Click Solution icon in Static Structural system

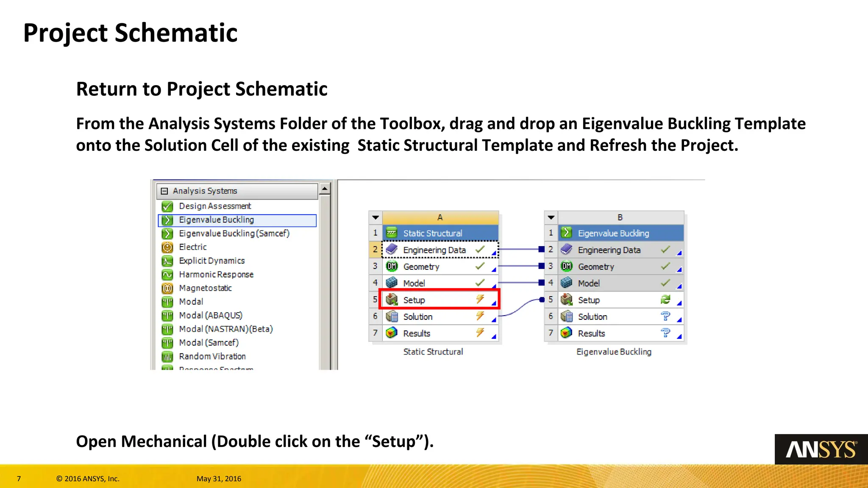392,317
